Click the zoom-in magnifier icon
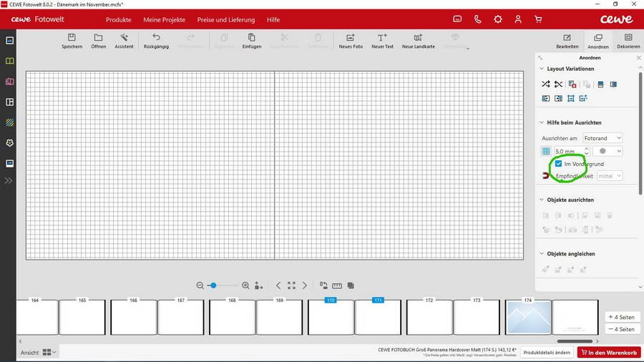This screenshot has height=362, width=644. 245,285
